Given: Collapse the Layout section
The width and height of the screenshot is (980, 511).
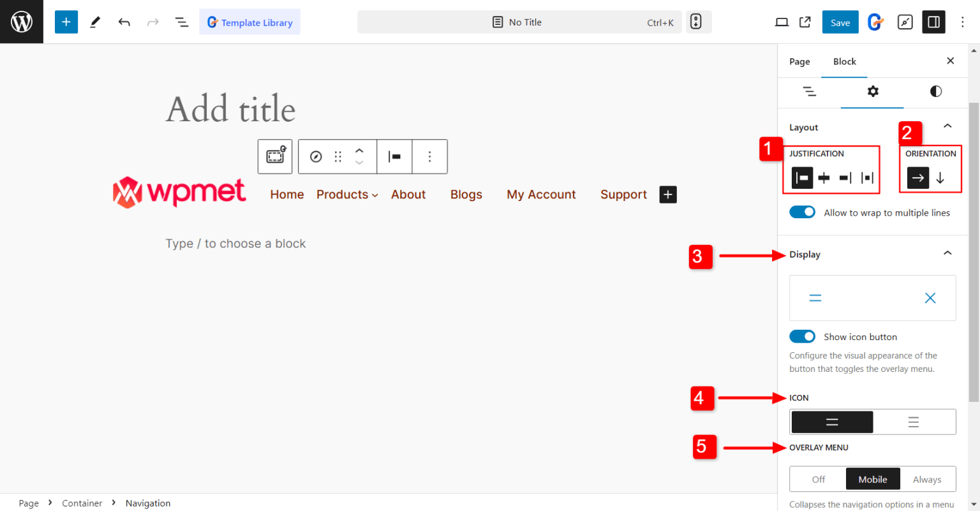Looking at the screenshot, I should tap(947, 126).
